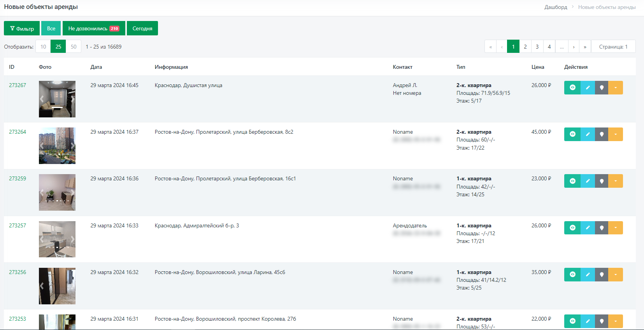
Task: Open listing ID 273267 link
Action: pos(18,85)
